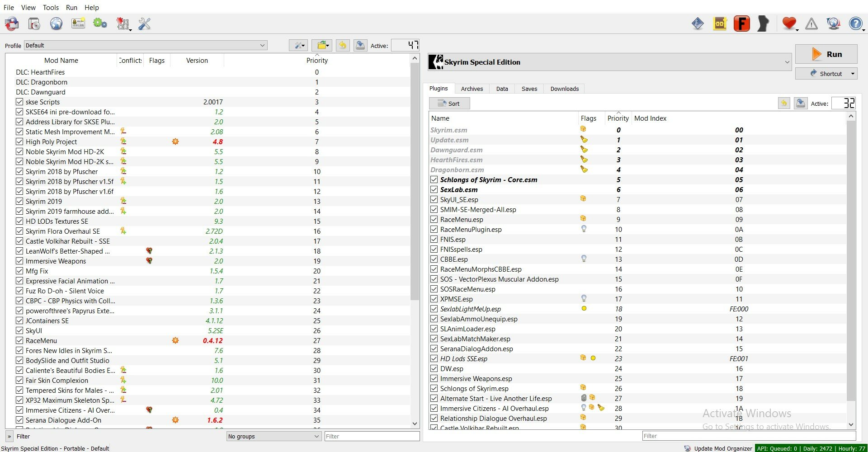This screenshot has height=452, width=868.
Task: Click the blue diamond toolbar icon
Action: [x=698, y=24]
